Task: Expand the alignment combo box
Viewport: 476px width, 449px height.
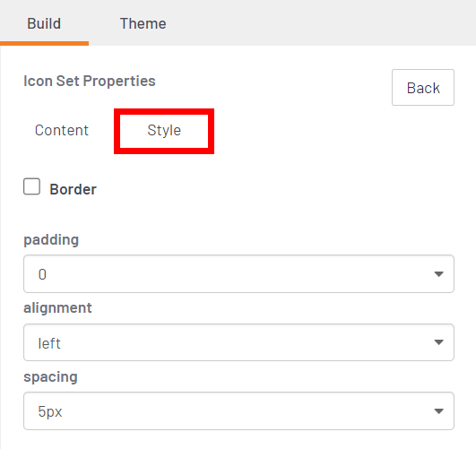Action: click(239, 342)
